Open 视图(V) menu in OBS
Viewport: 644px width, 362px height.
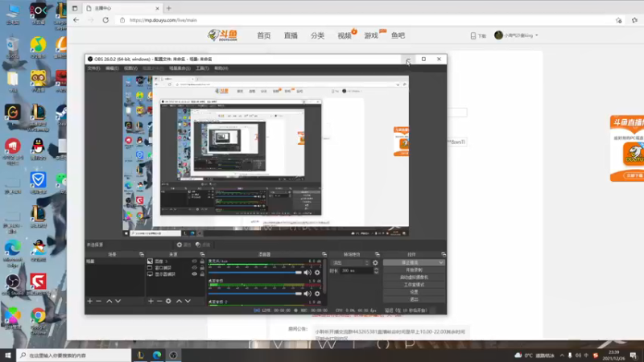point(130,68)
